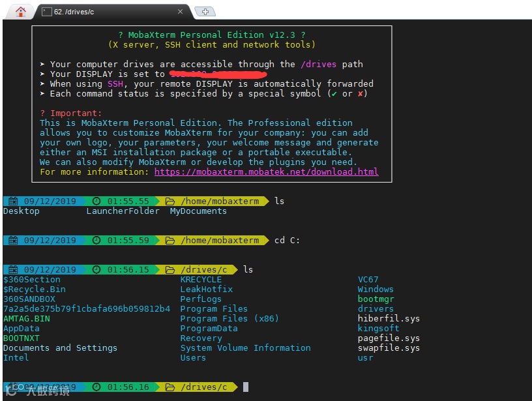The width and height of the screenshot is (532, 401).
Task: Open the Home tab with house icon
Action: point(21,12)
